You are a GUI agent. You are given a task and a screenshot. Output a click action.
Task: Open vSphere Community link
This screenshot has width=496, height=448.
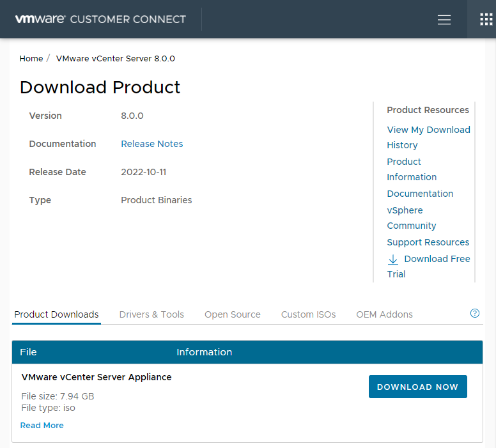(411, 218)
